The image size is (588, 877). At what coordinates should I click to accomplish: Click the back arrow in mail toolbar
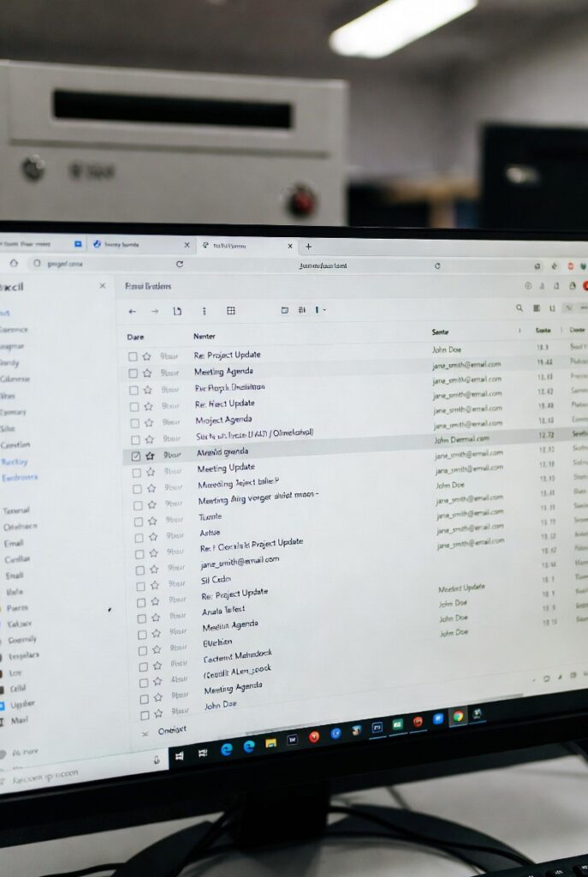point(132,311)
